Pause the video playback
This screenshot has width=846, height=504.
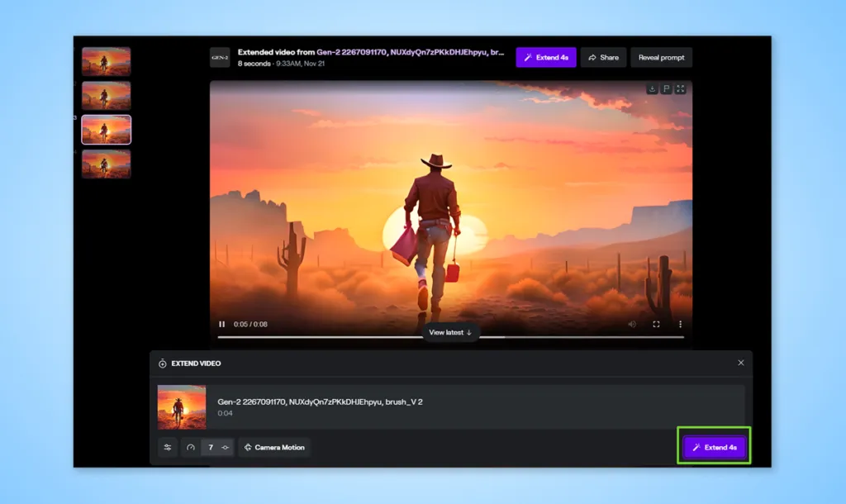tap(221, 325)
